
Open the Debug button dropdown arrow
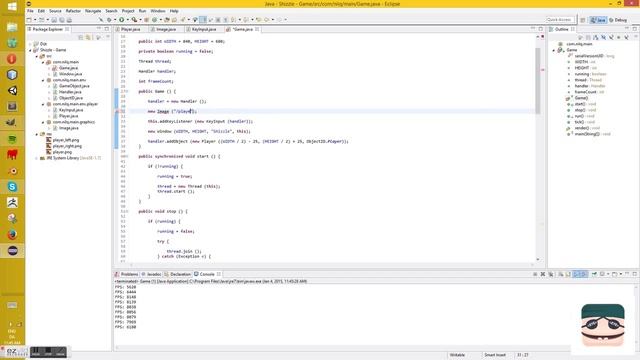click(115, 20)
